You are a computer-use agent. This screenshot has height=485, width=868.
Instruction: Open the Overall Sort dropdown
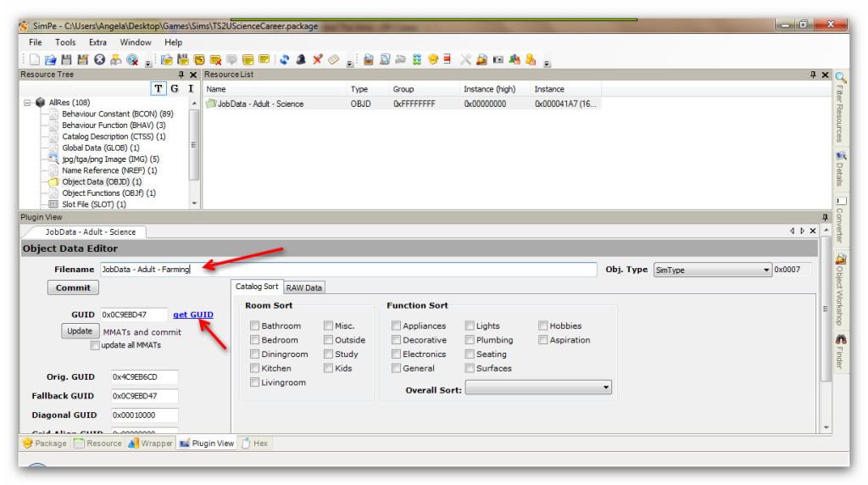click(606, 387)
